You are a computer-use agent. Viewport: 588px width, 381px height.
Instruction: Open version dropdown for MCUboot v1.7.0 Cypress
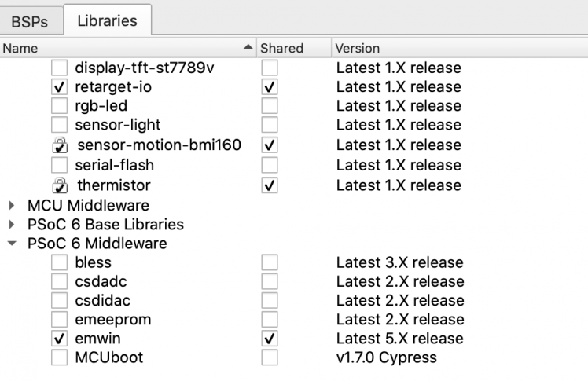[x=386, y=357]
